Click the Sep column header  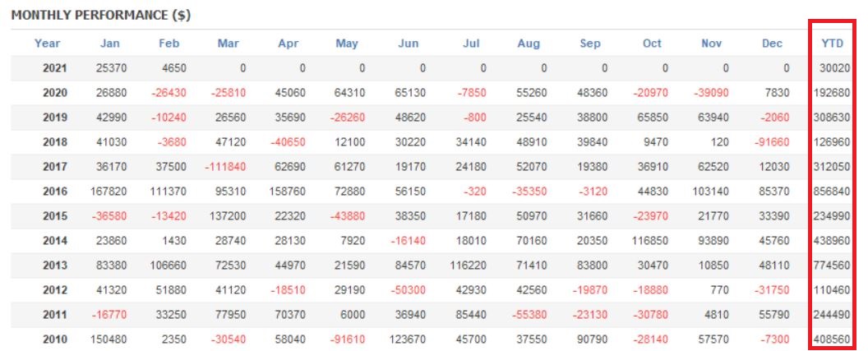point(589,44)
